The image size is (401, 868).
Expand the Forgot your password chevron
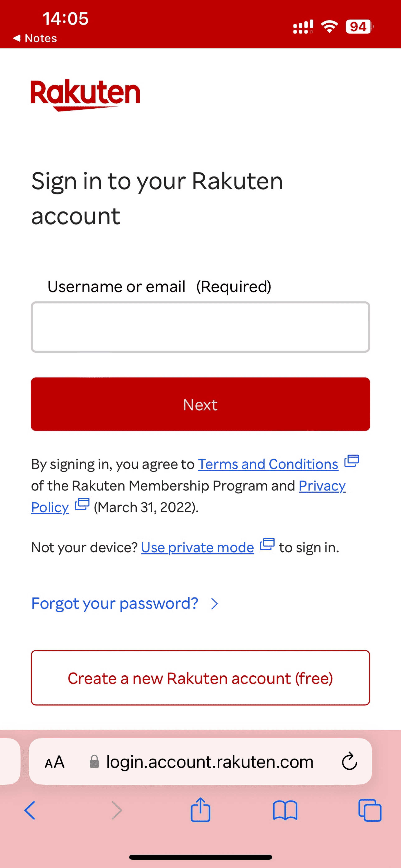[x=215, y=604]
